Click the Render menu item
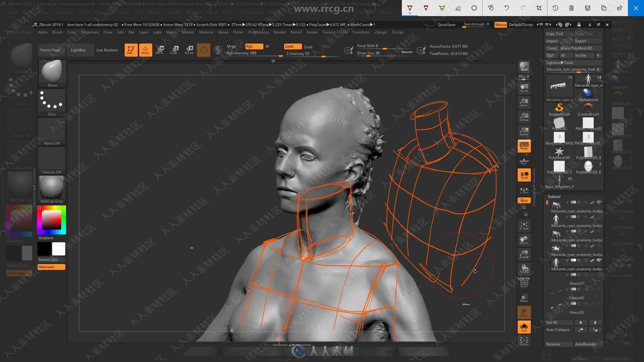Screen dimensions: 644x362 pyautogui.click(x=279, y=32)
